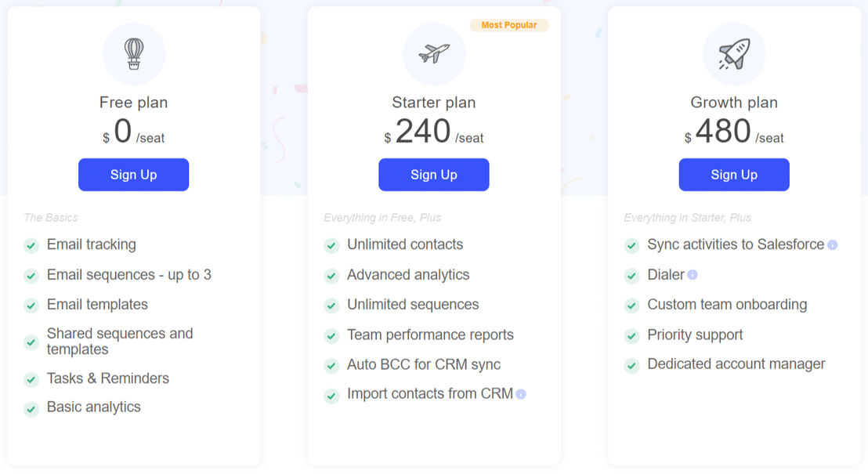Click the checkmark beside Basic analytics
This screenshot has height=474, width=868.
31,409
